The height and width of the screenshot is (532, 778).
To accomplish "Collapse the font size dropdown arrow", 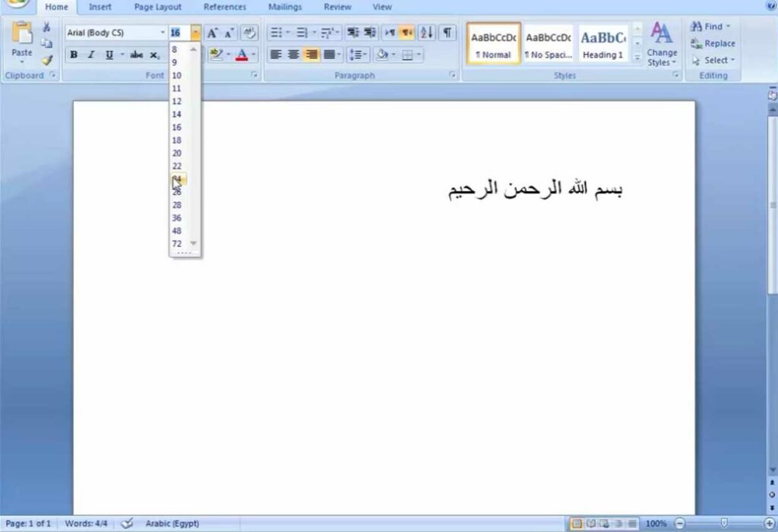I will 196,33.
